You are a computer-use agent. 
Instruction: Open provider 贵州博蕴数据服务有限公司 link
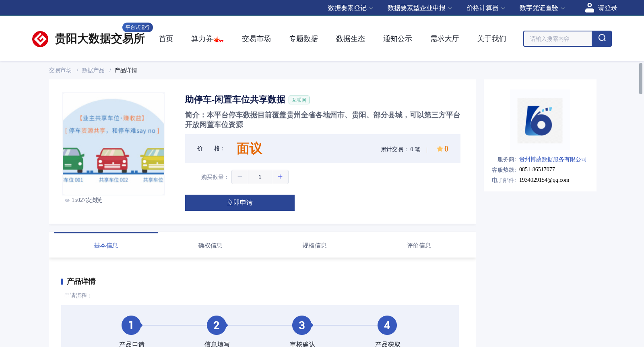click(553, 160)
